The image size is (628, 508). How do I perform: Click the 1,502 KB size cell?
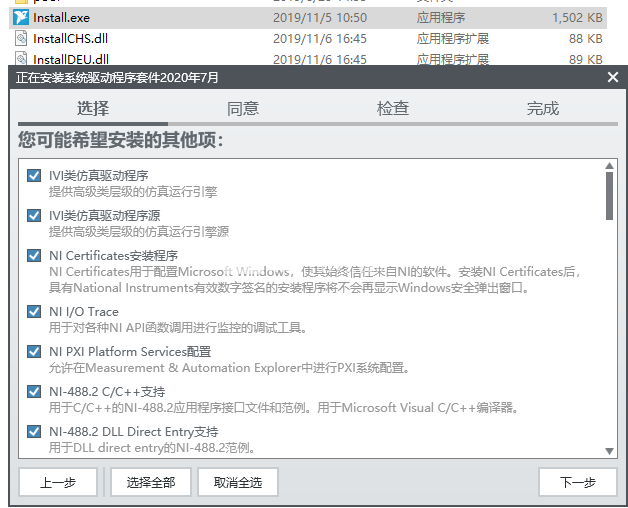click(x=577, y=18)
